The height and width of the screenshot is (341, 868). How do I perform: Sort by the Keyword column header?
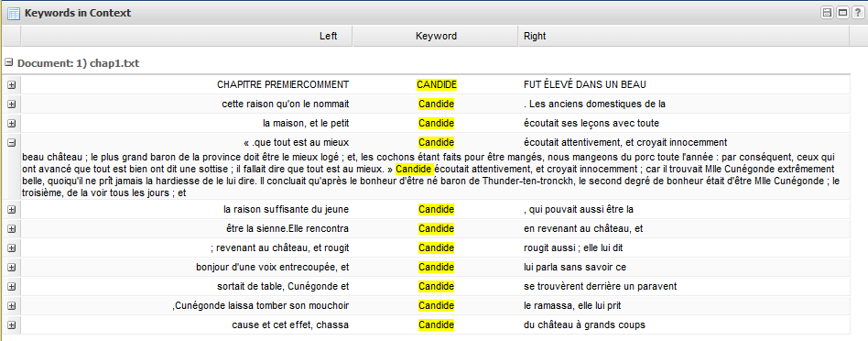(x=436, y=36)
